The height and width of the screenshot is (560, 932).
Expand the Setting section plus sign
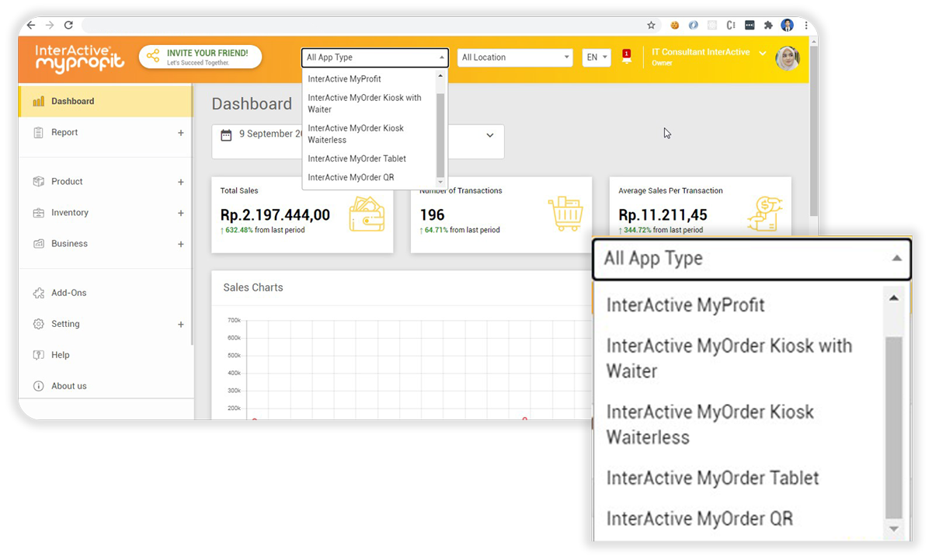tap(181, 324)
